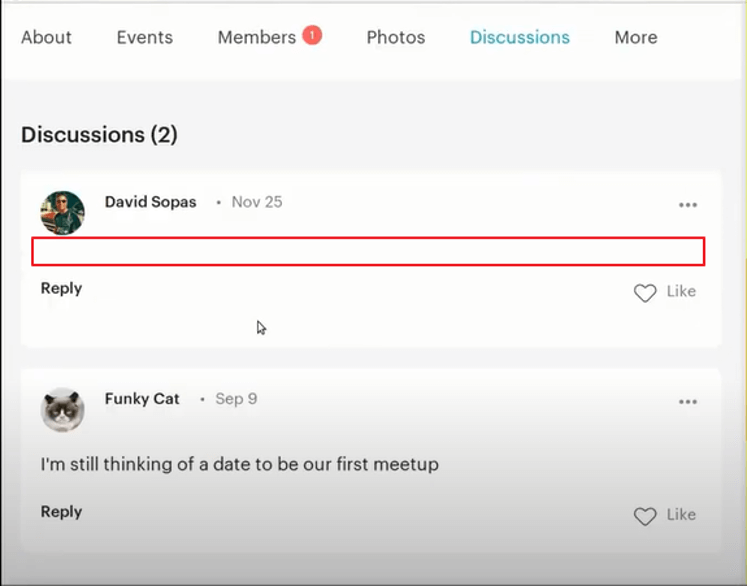Click David Sopas's profile picture
This screenshot has height=586, width=748.
point(62,212)
